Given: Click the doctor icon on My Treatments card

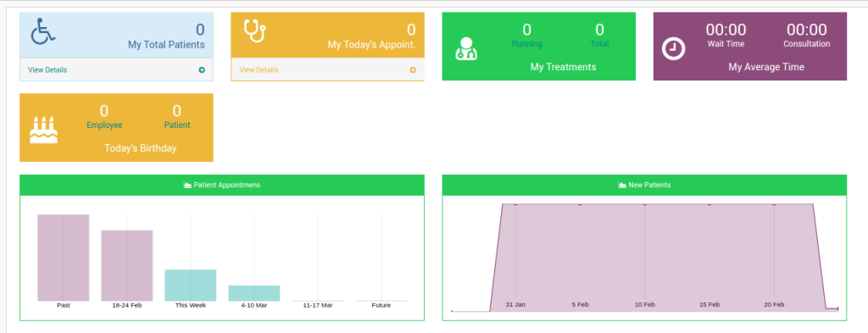Looking at the screenshot, I should [466, 48].
